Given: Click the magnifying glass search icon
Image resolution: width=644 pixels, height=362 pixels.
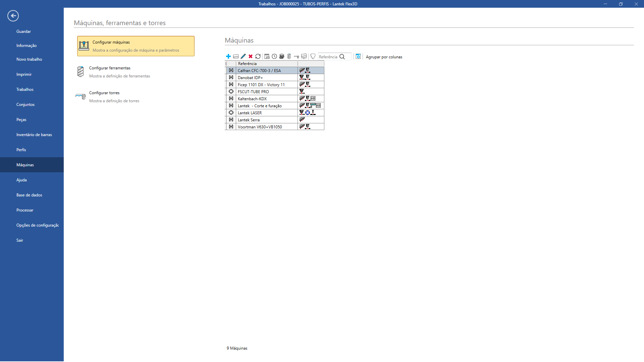Looking at the screenshot, I should (342, 57).
